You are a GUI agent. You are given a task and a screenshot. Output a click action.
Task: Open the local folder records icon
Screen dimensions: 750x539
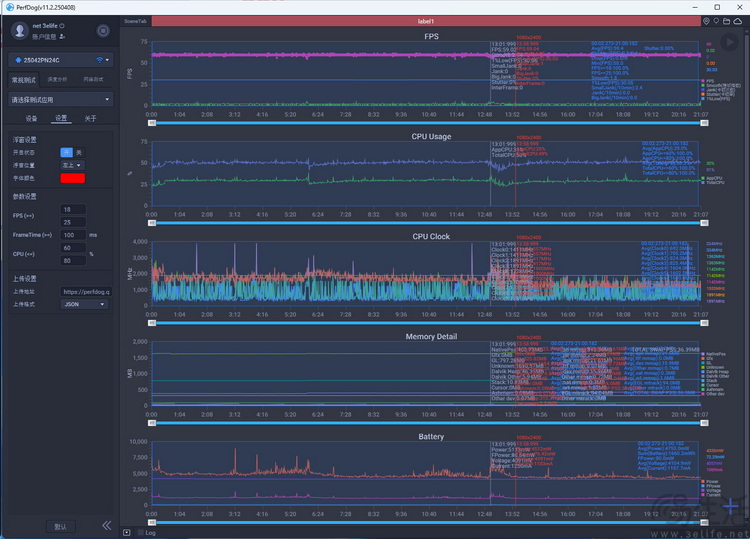(726, 20)
